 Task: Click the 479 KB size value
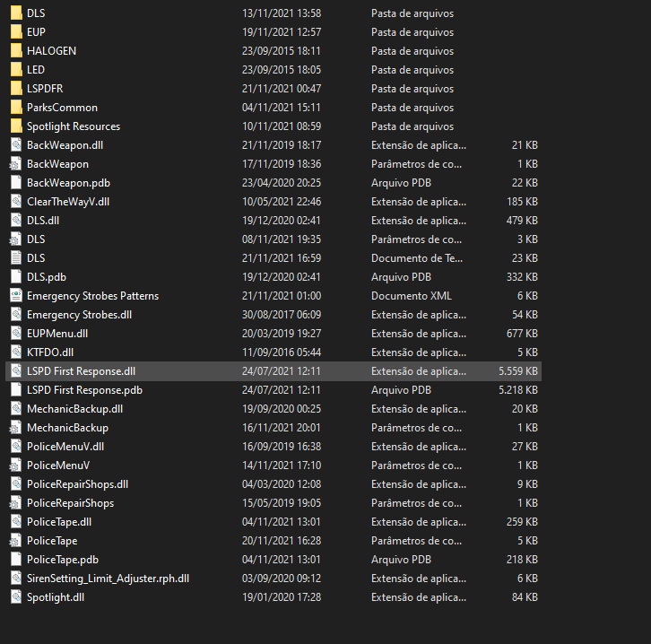point(522,221)
